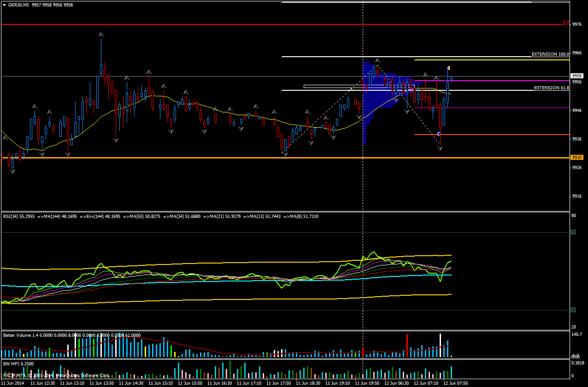The height and width of the screenshot is (387, 588).
Task: Select the red 0.0 level label
Action: [x=566, y=22]
